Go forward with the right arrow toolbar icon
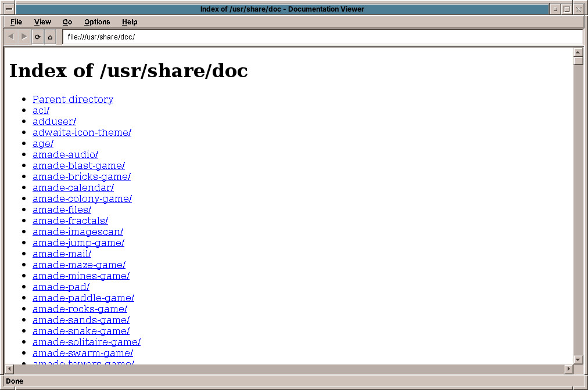588x390 pixels. (24, 37)
